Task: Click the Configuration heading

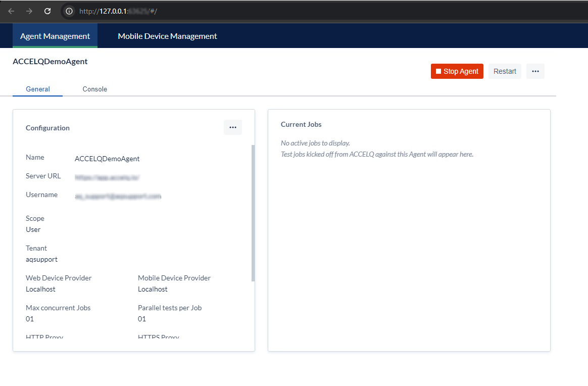Action: click(47, 128)
